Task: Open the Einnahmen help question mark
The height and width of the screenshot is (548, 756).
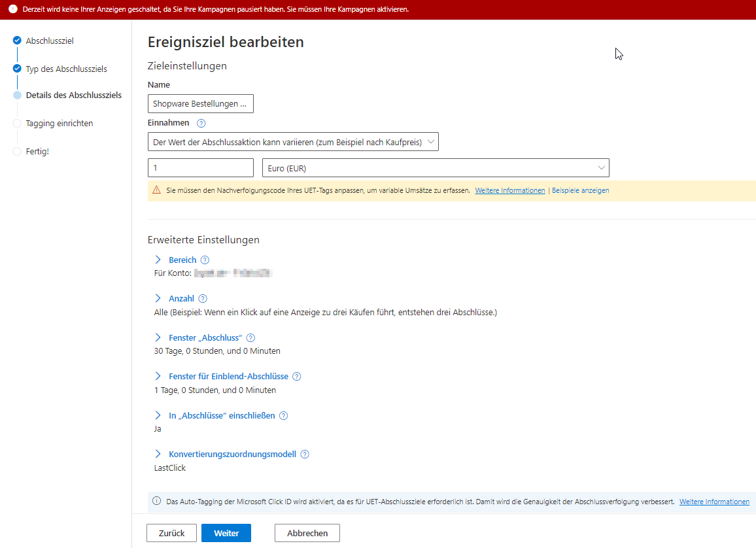Action: 201,124
